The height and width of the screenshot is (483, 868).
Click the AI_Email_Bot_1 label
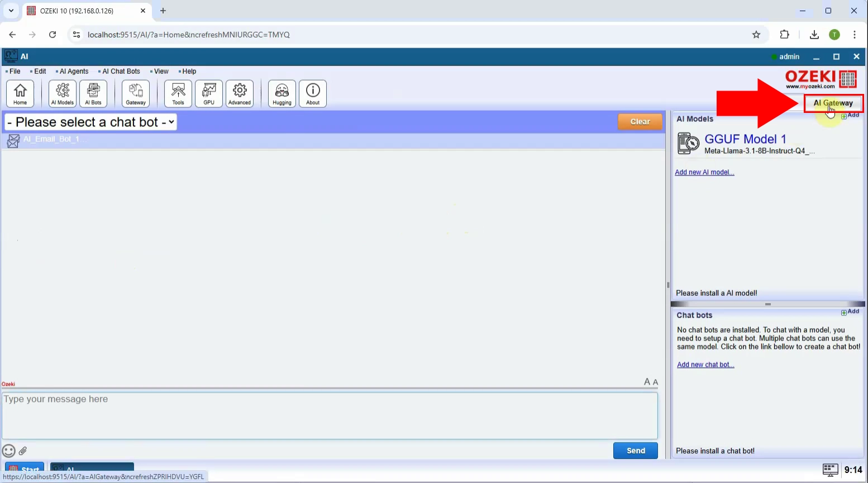[51, 139]
